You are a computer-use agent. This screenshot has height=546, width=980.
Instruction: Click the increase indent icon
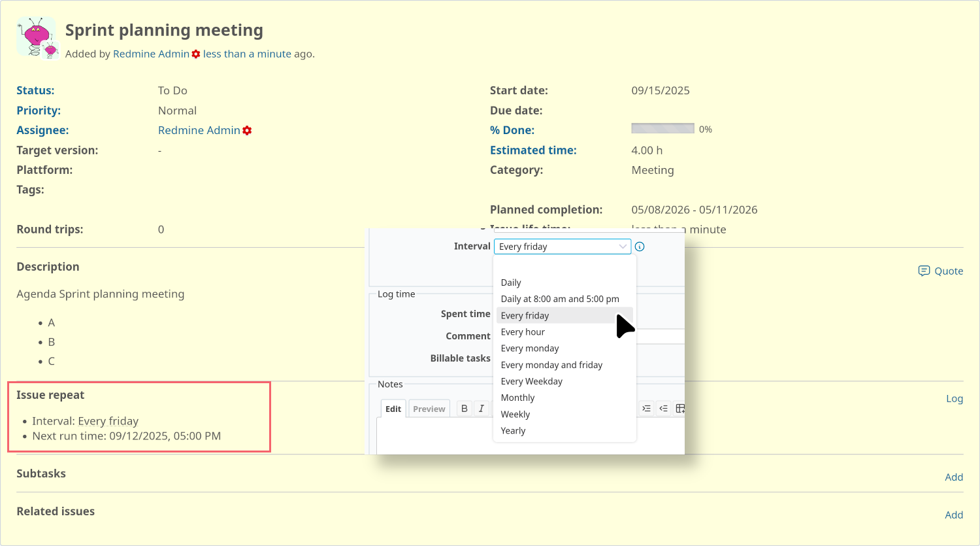[646, 408]
